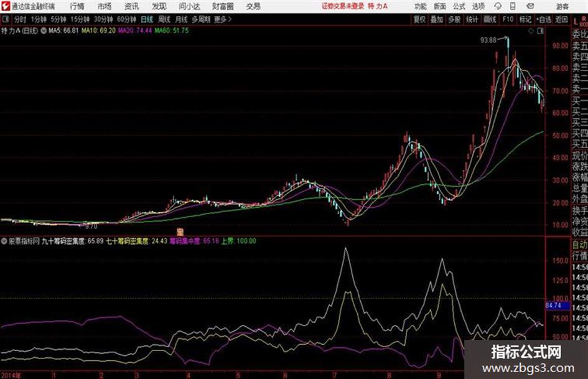Click the 通达信 red logo icon
The height and width of the screenshot is (379, 588).
pyautogui.click(x=6, y=6)
